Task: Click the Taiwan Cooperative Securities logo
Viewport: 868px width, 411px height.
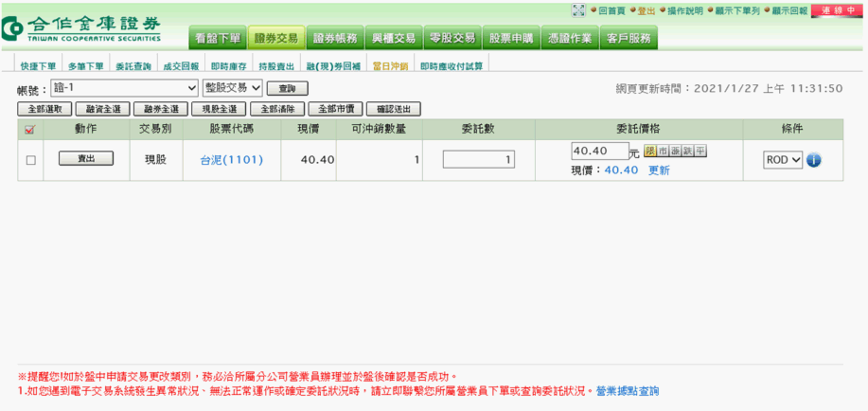Action: pos(83,27)
